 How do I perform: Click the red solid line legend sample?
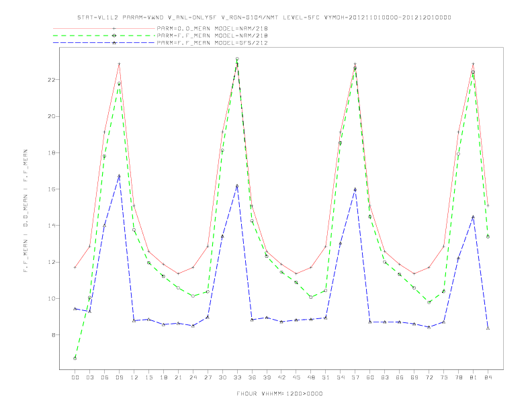[104, 28]
